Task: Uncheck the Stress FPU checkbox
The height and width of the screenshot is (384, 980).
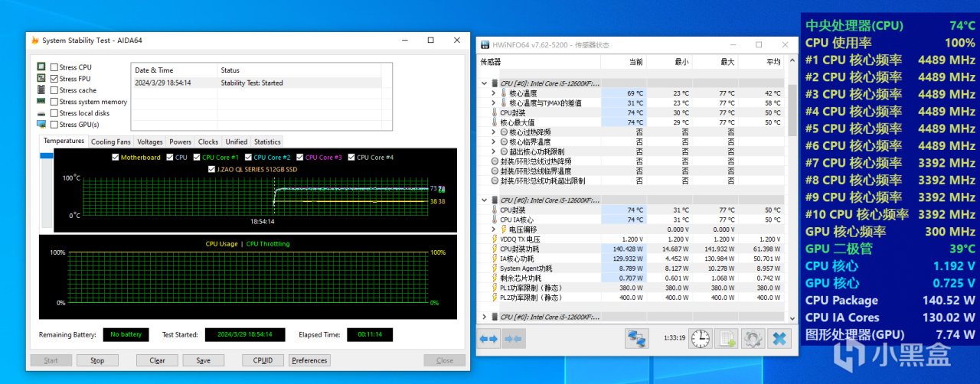Action: coord(54,79)
